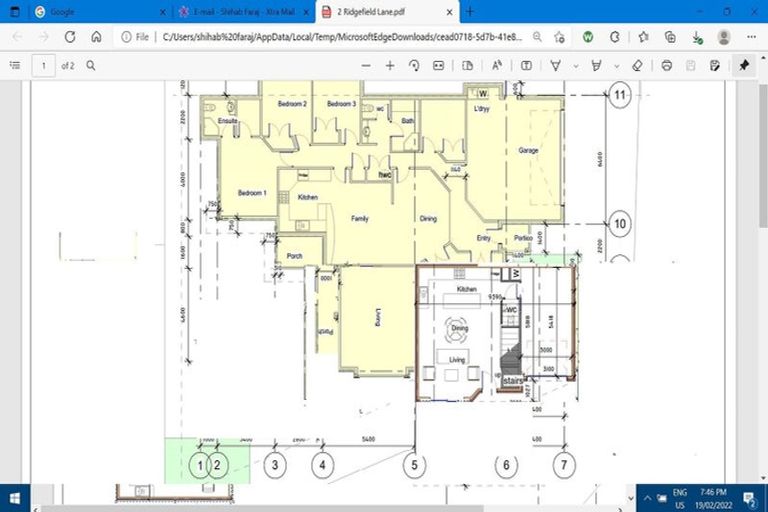The image size is (768, 512).
Task: Refresh the current page
Action: coord(70,36)
